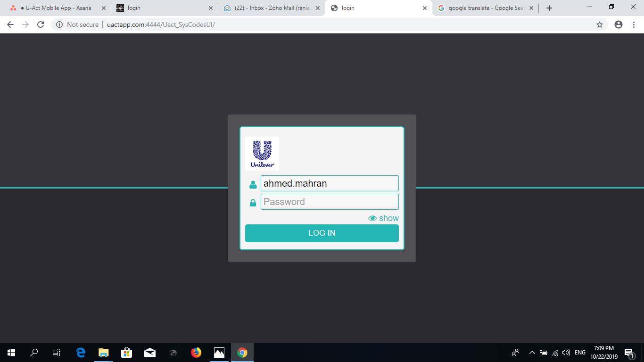Open volume control in system tray
The height and width of the screenshot is (362, 644).
pos(566,352)
